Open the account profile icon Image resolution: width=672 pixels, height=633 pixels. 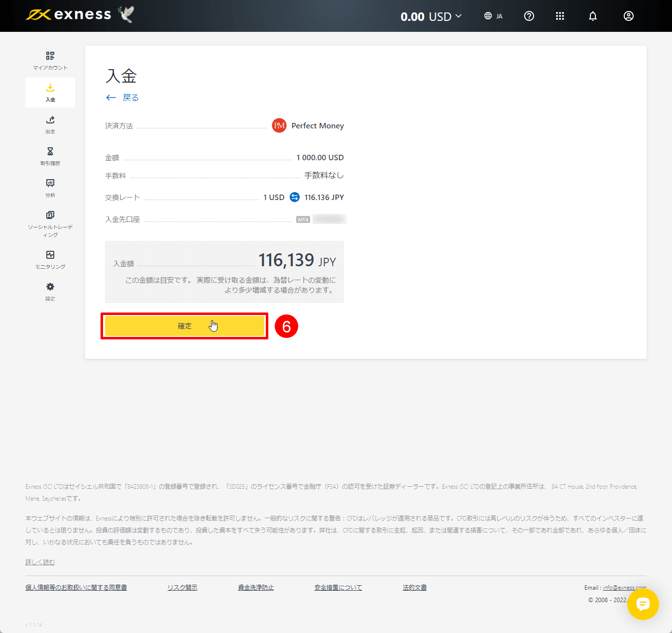click(628, 16)
